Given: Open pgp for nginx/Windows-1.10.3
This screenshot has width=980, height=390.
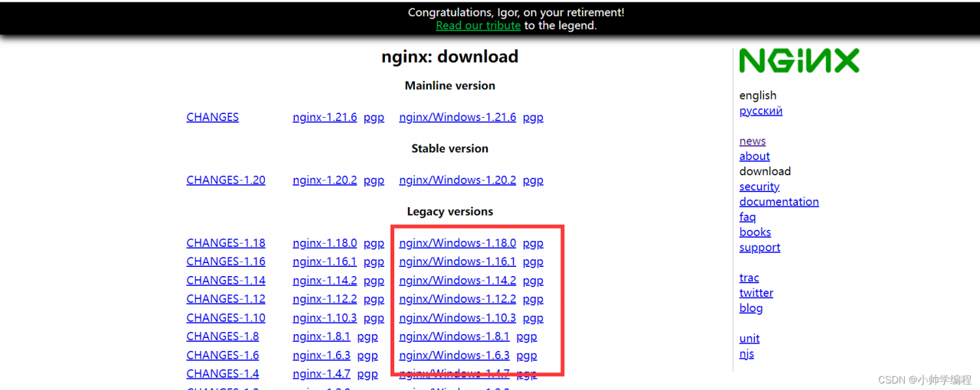Looking at the screenshot, I should 533,319.
